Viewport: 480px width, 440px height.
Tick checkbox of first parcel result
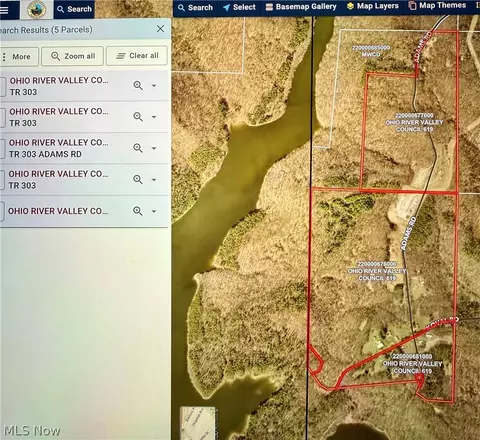point(2,86)
